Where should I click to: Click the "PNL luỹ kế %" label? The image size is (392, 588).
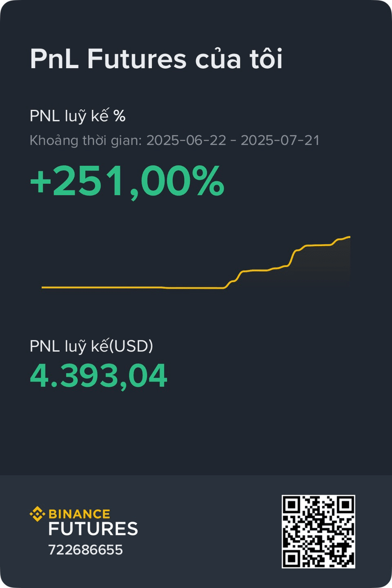coord(78,116)
